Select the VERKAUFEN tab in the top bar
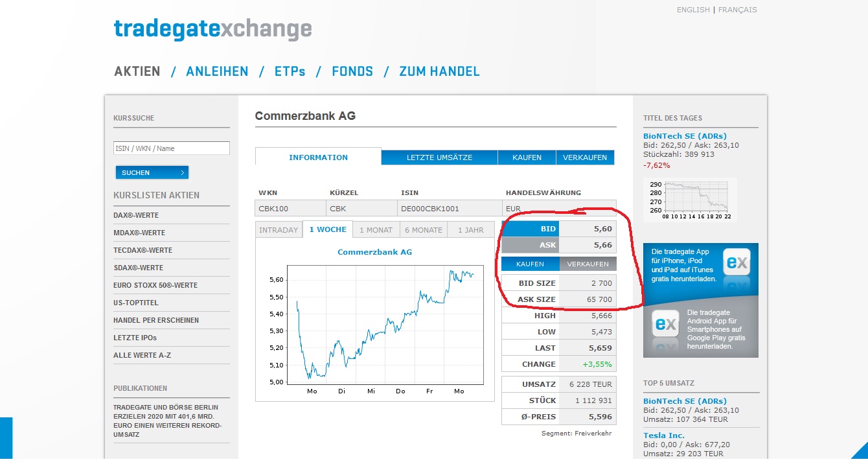Screen dimensions: 868x464 585,157
